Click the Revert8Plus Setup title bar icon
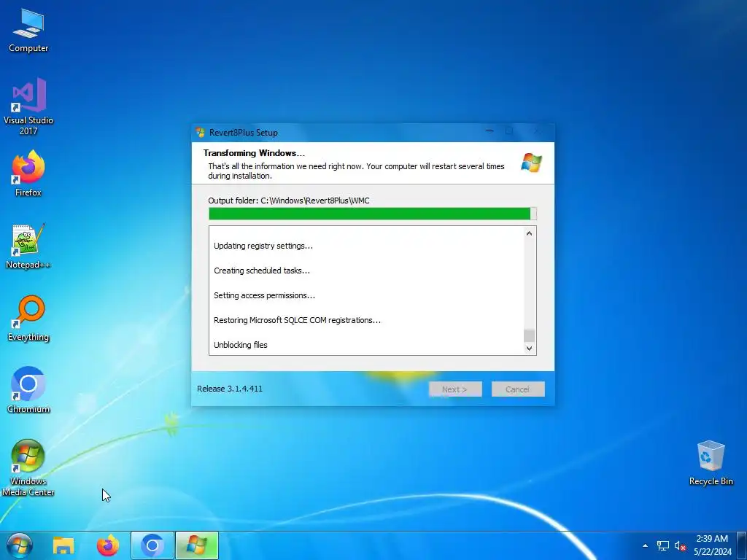 [x=201, y=133]
